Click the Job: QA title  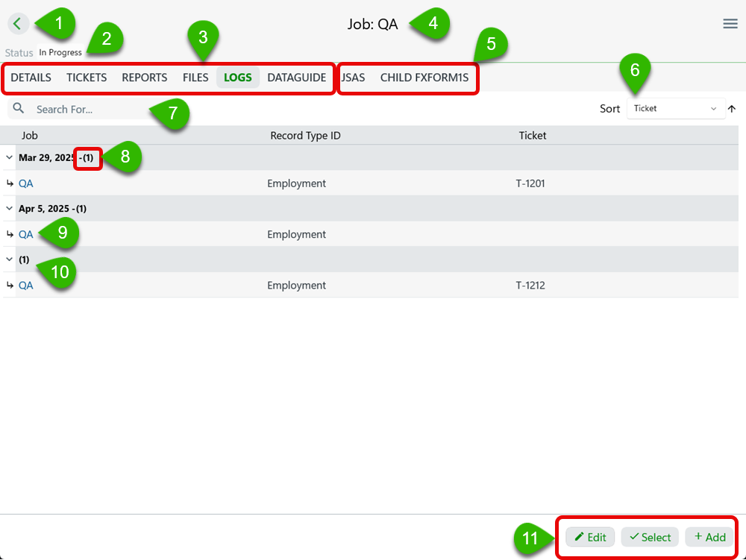(x=372, y=24)
